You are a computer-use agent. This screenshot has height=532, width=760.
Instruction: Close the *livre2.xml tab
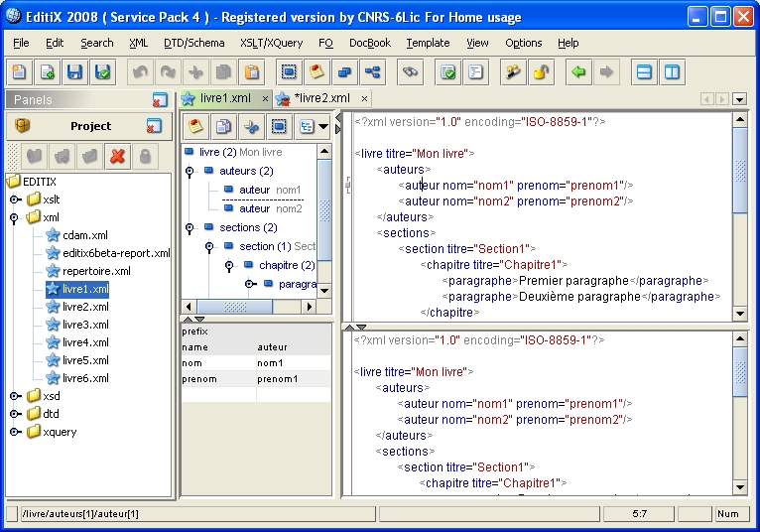tap(364, 99)
